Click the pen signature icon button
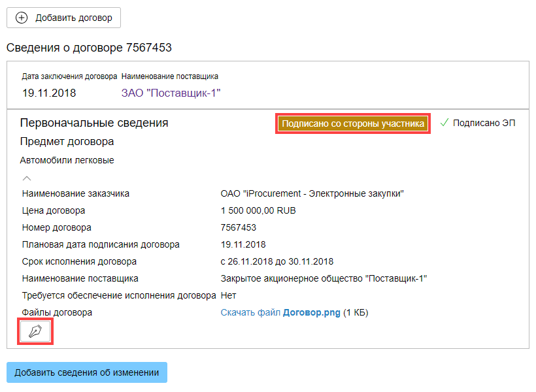The image size is (536, 392). [36, 332]
